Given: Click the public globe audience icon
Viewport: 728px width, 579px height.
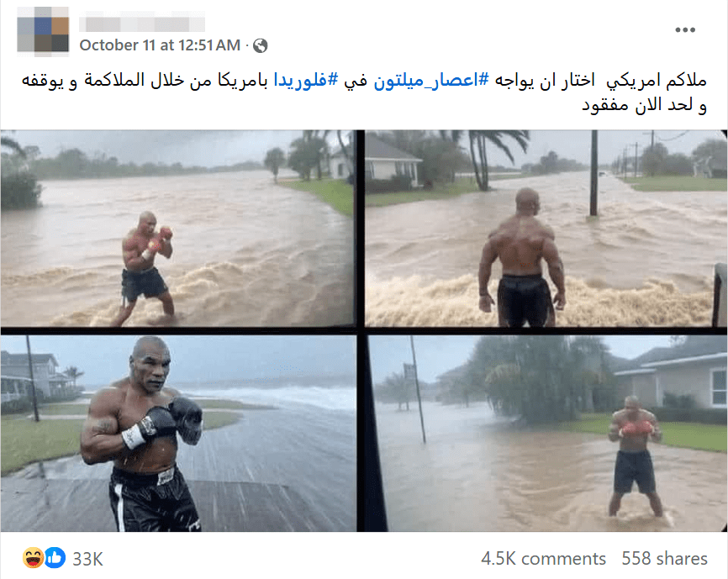Looking at the screenshot, I should (x=261, y=45).
